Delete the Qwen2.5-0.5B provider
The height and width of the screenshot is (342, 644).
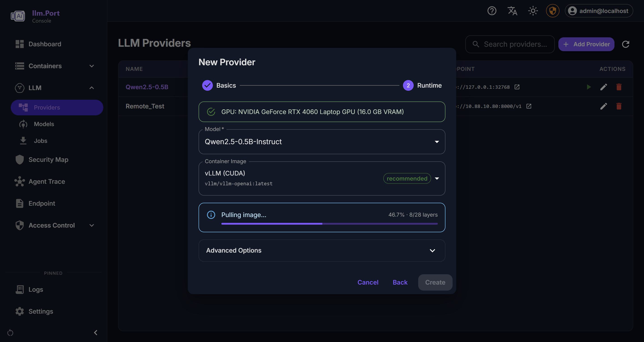click(x=619, y=87)
